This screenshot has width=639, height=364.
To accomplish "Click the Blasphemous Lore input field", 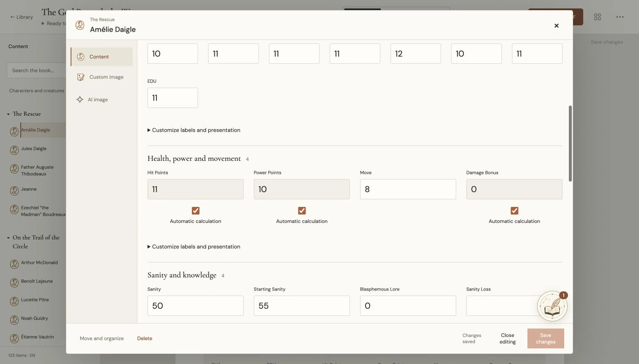I will [x=408, y=306].
